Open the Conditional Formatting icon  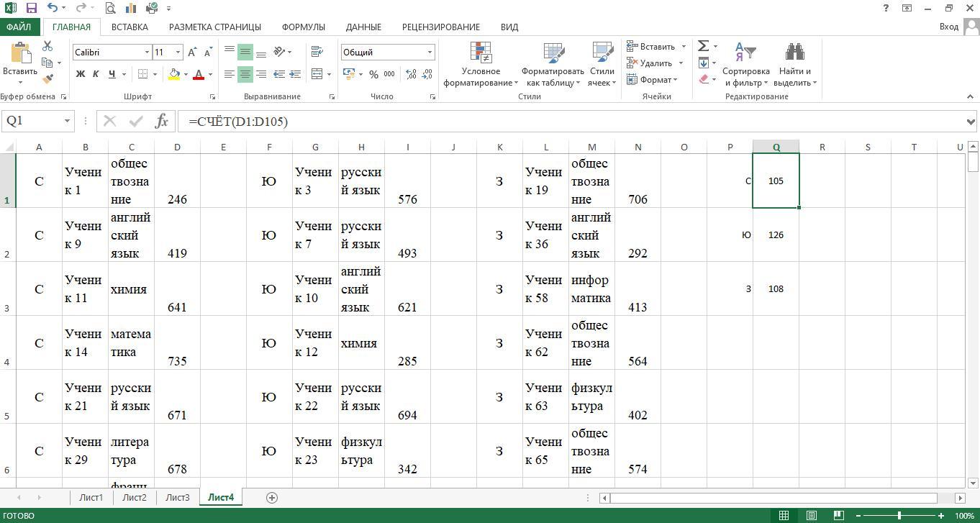[480, 53]
